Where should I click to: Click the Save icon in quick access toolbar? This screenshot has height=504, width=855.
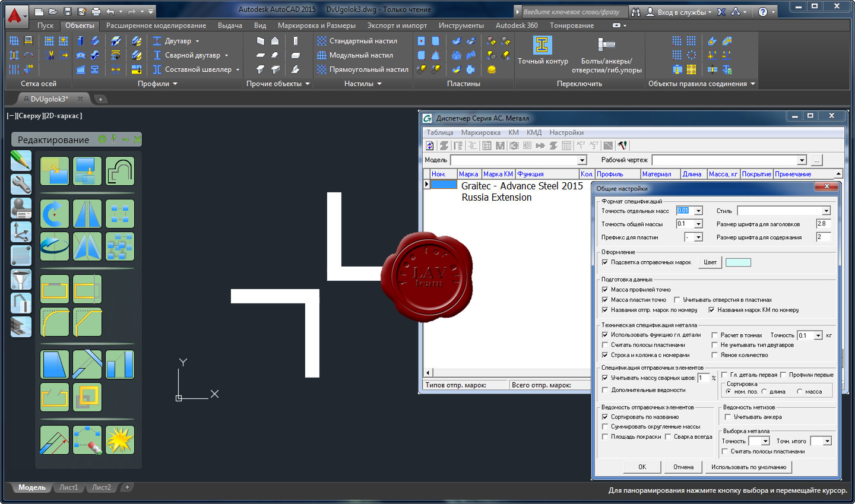point(67,11)
